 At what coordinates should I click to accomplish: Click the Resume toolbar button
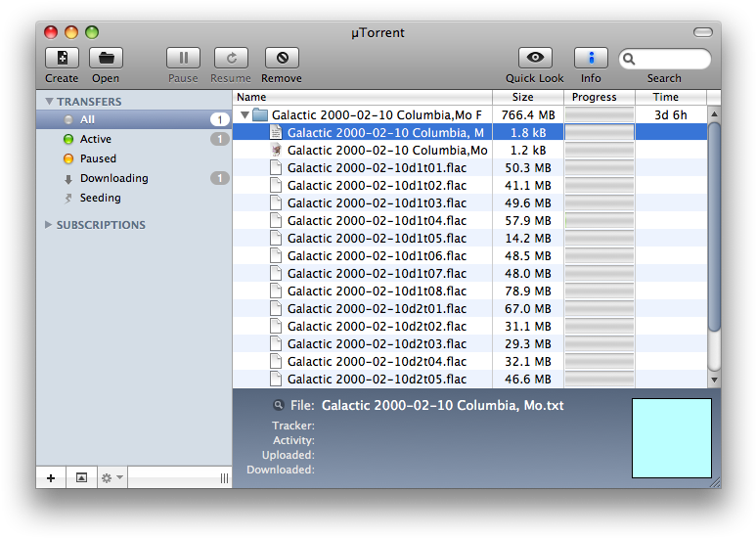(x=232, y=58)
